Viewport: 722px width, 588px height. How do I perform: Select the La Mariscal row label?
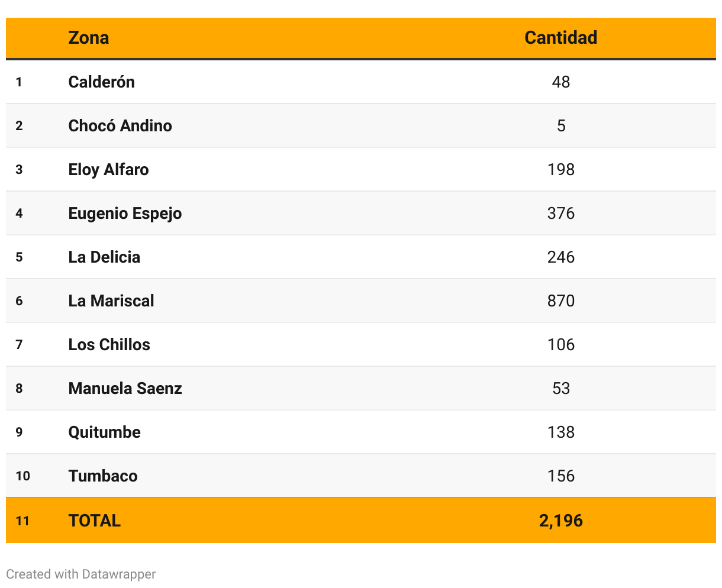point(111,301)
